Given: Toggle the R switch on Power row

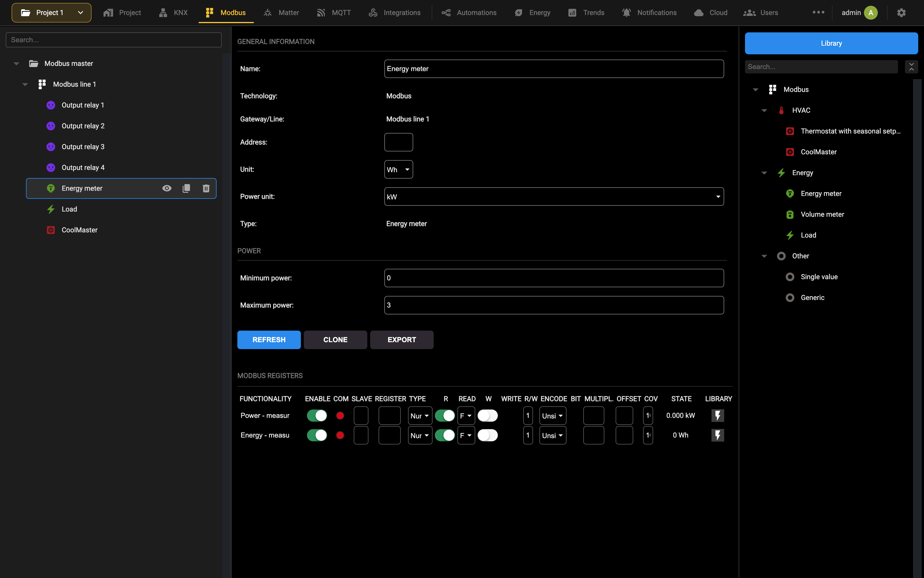Looking at the screenshot, I should (445, 416).
